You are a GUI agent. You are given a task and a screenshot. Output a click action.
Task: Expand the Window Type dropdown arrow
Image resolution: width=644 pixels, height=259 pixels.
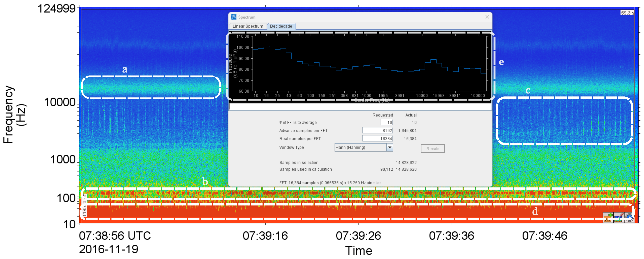[389, 147]
